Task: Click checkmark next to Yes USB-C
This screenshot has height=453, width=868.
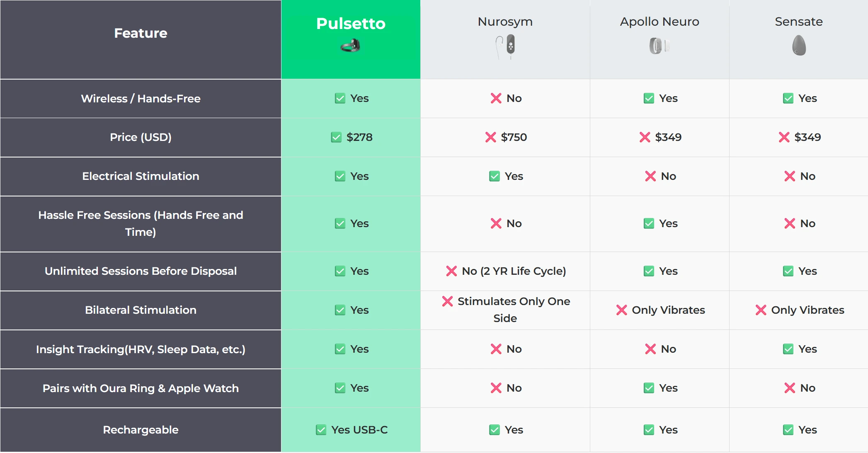Action: tap(321, 430)
